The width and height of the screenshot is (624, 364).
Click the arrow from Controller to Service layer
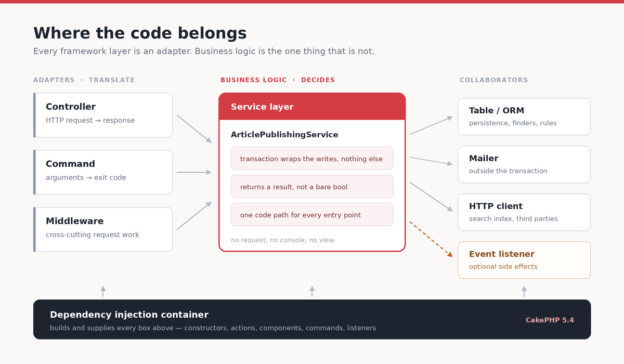194,129
